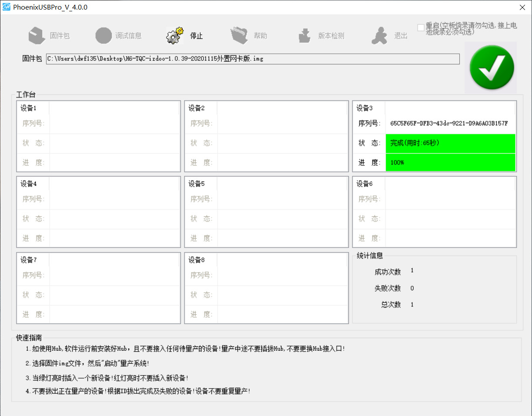
Task: Click the 版本检测 version check icon
Action: click(x=305, y=36)
